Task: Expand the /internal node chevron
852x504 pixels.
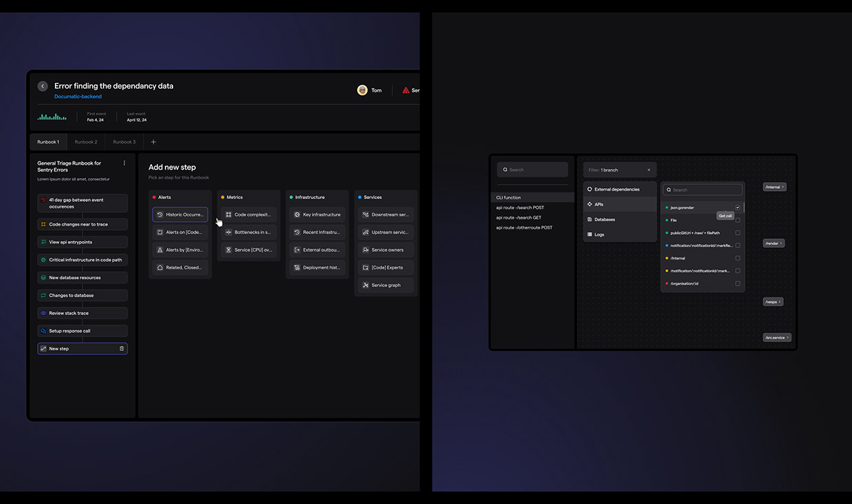Action: coord(783,187)
